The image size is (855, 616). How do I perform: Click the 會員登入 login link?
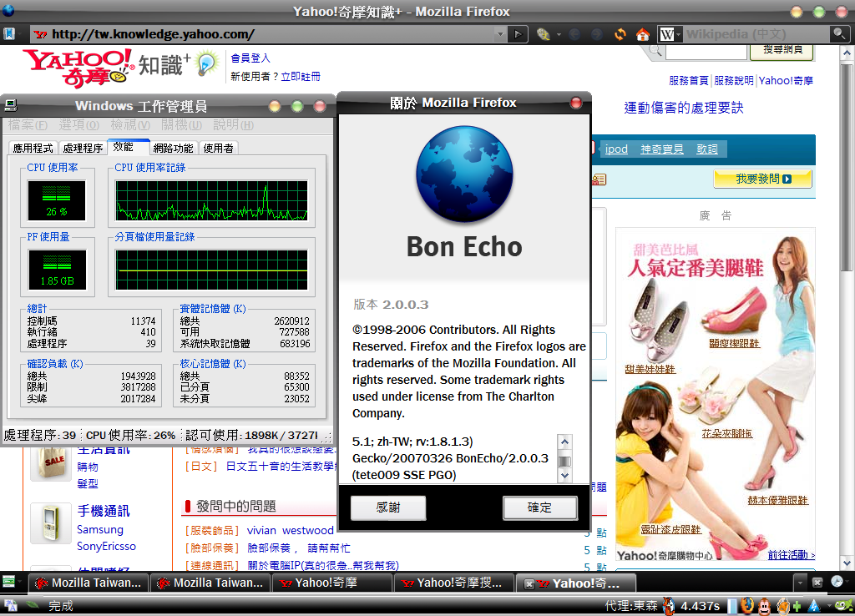click(x=250, y=58)
